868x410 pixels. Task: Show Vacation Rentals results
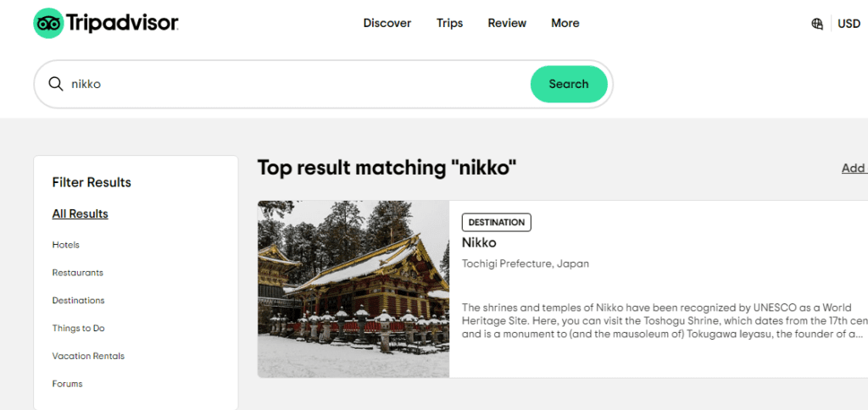click(x=88, y=356)
